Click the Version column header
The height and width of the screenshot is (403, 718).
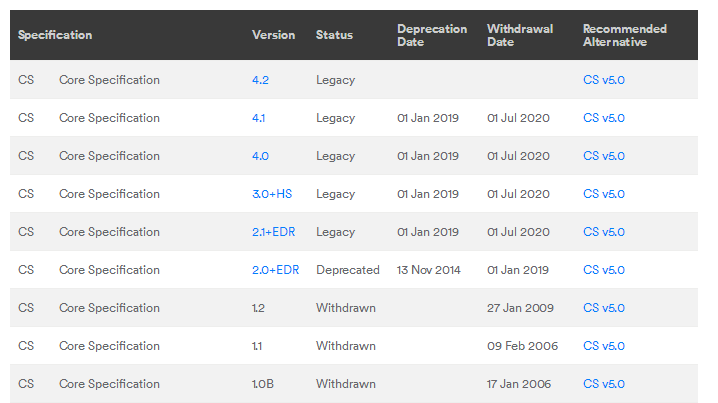click(273, 35)
